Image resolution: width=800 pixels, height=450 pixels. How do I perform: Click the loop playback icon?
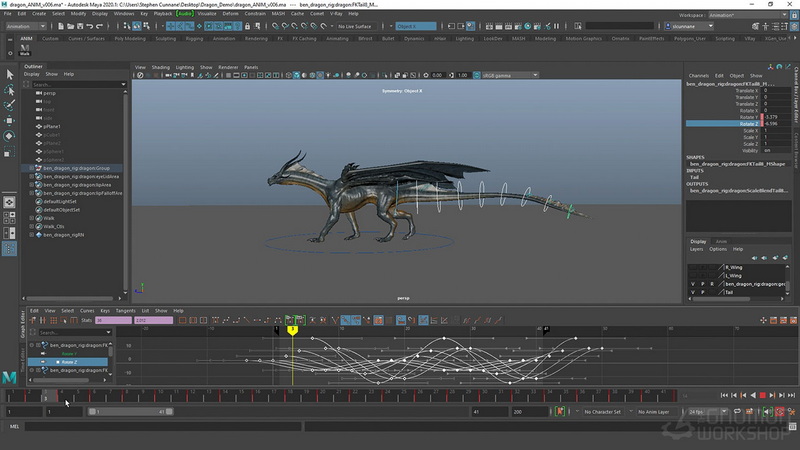[737, 412]
